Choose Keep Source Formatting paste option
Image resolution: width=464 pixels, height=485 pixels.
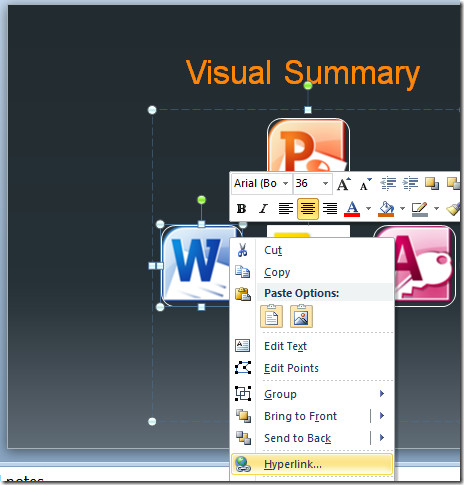(271, 316)
